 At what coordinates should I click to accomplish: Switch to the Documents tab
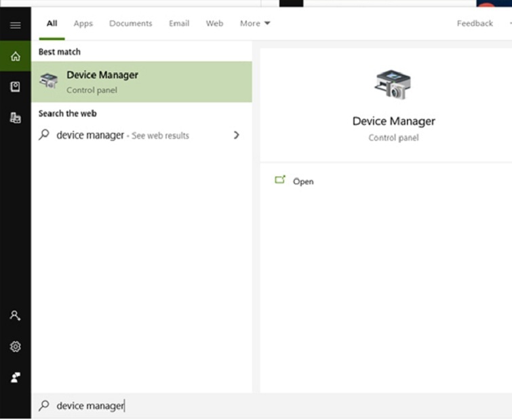tap(130, 23)
